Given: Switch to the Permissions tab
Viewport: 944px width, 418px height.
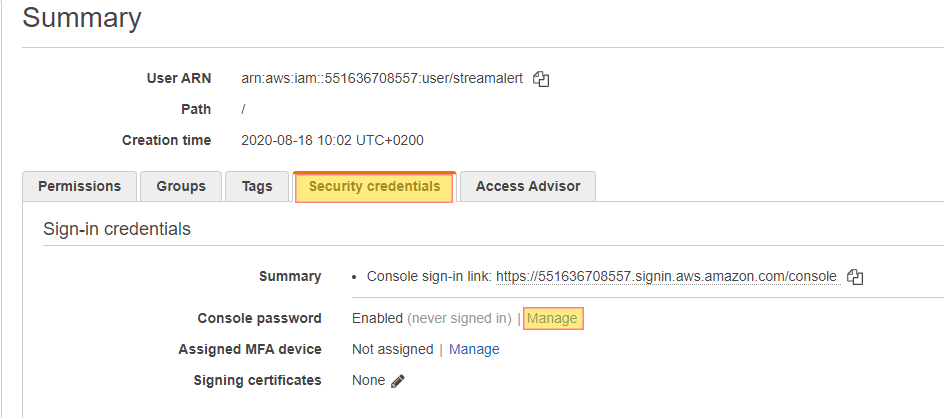Looking at the screenshot, I should tap(79, 187).
